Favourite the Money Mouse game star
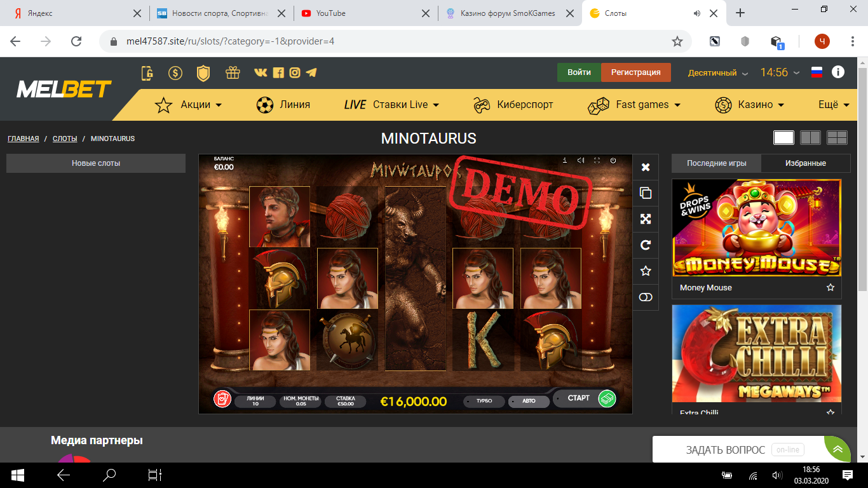Screen dimensions: 868x488 coord(830,288)
